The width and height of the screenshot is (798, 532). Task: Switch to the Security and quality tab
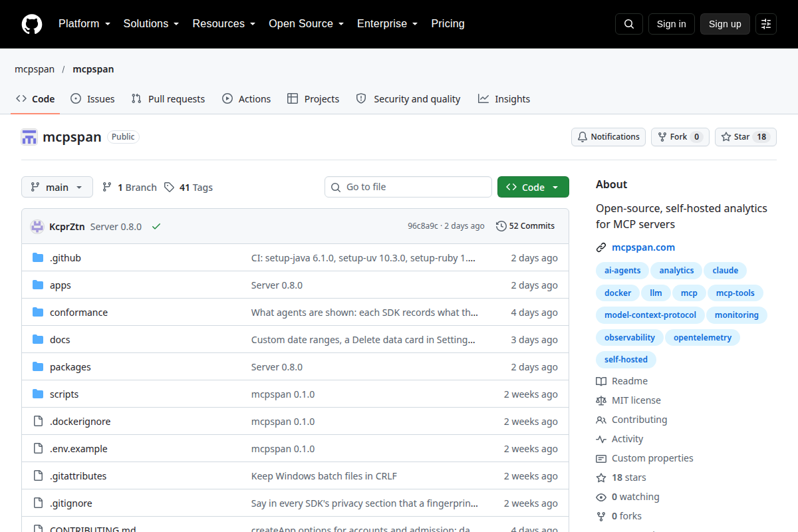[408, 99]
